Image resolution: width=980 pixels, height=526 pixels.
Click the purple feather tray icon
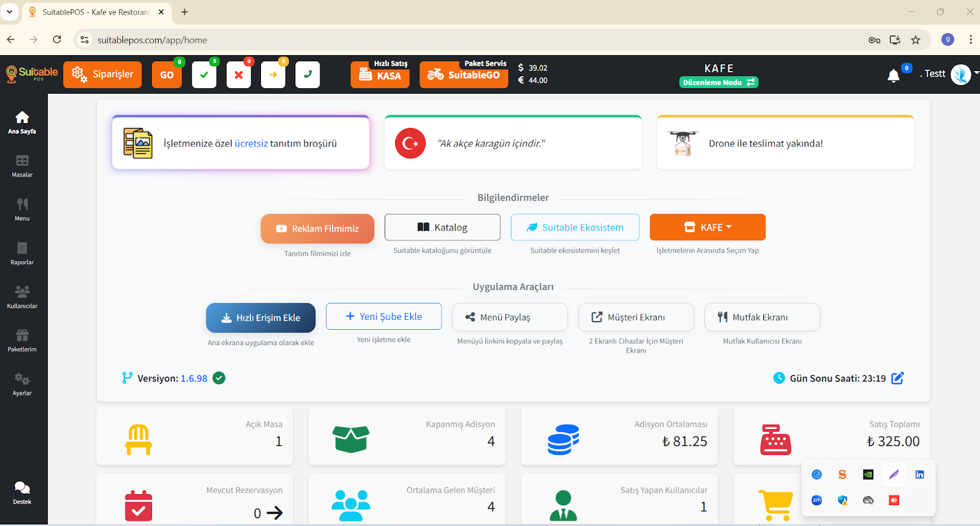[894, 475]
